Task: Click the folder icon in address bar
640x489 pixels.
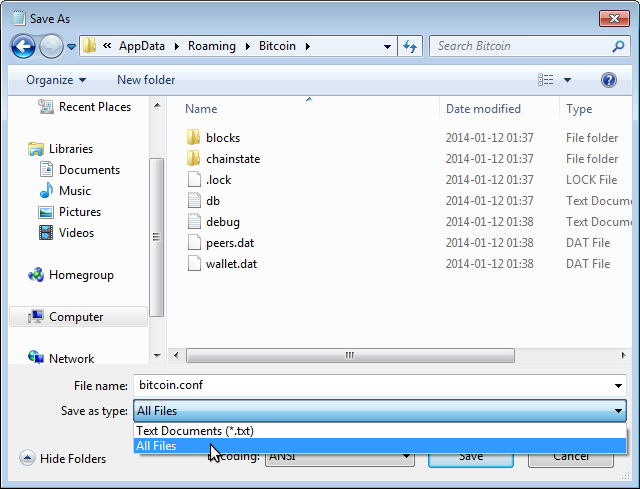Action: [89, 46]
